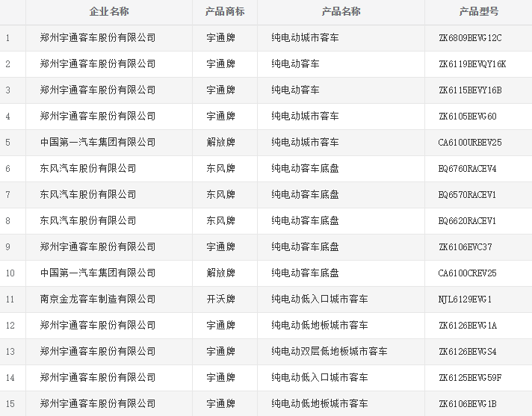Click 东风汽车股份有限公司 in row 7
Screen dimensions: 532x416
tap(88, 194)
